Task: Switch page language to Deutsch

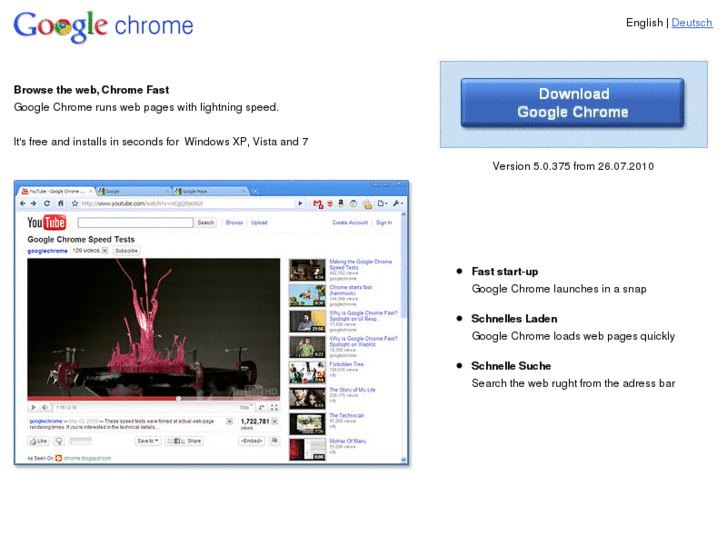Action: (691, 23)
